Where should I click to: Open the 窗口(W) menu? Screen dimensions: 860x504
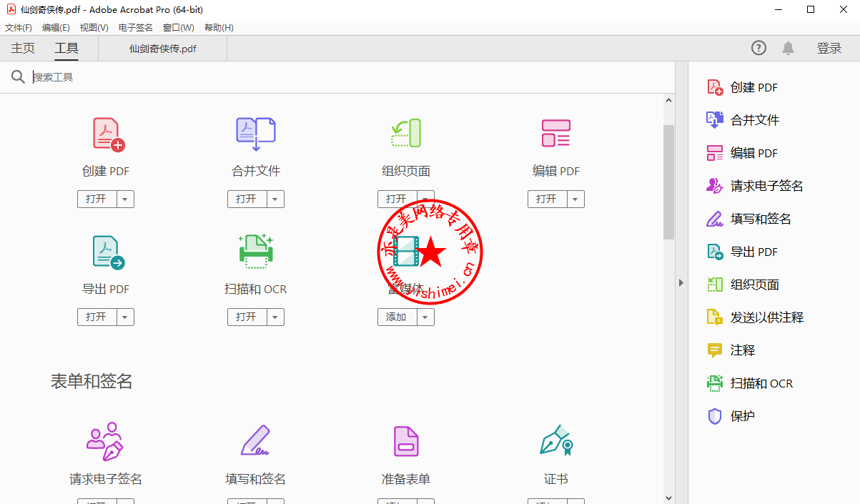point(178,27)
